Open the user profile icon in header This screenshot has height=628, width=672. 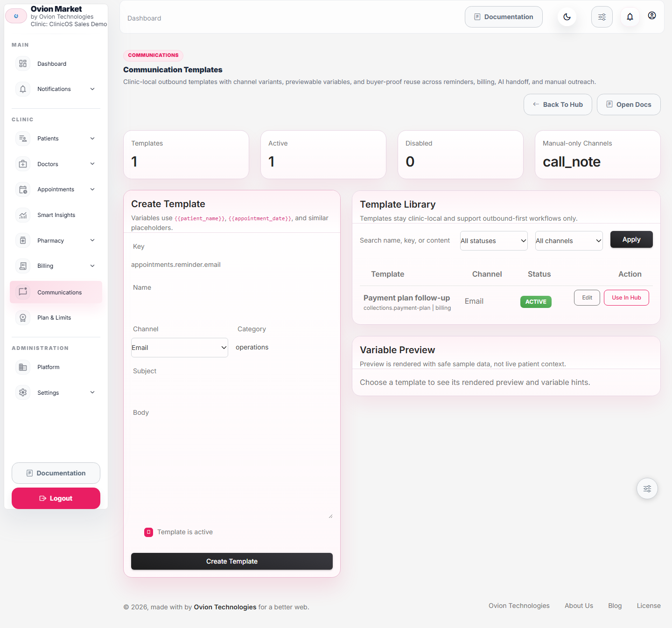pyautogui.click(x=652, y=15)
